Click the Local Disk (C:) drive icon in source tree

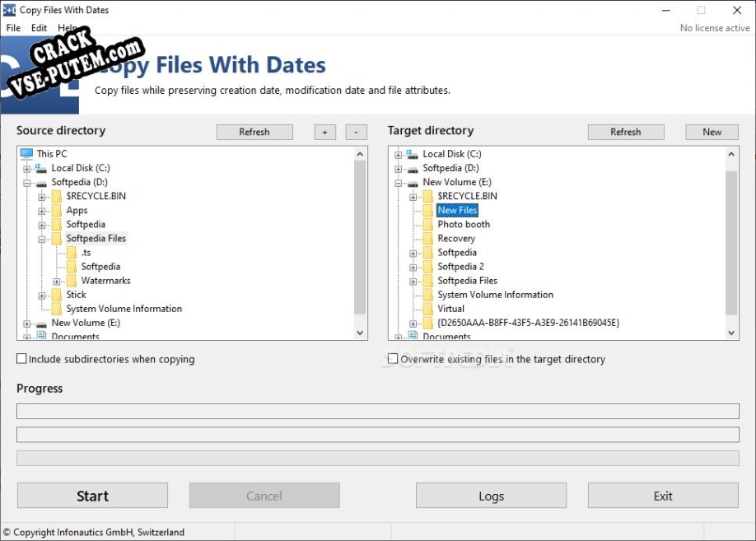pos(41,168)
